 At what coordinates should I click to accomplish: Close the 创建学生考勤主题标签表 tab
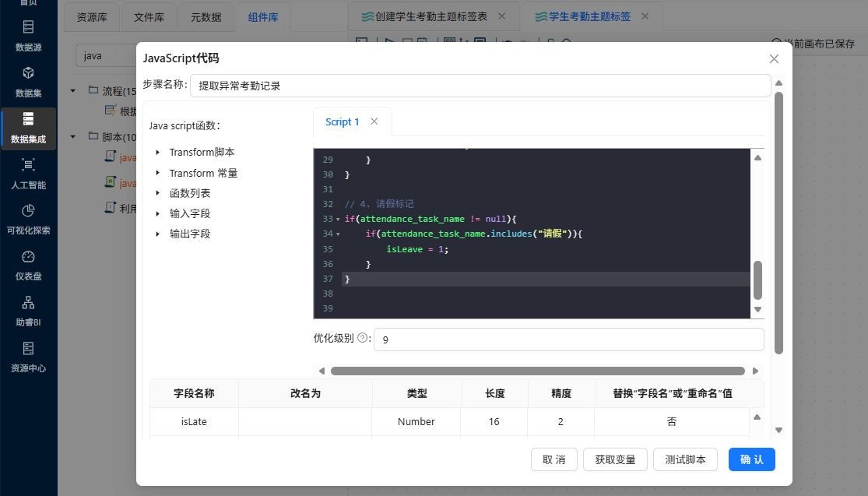click(501, 16)
